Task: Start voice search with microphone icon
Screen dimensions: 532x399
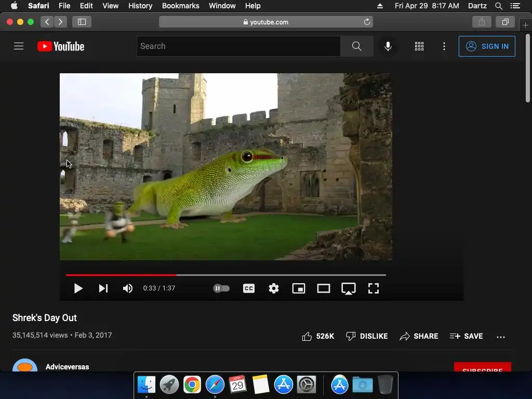Action: tap(388, 46)
